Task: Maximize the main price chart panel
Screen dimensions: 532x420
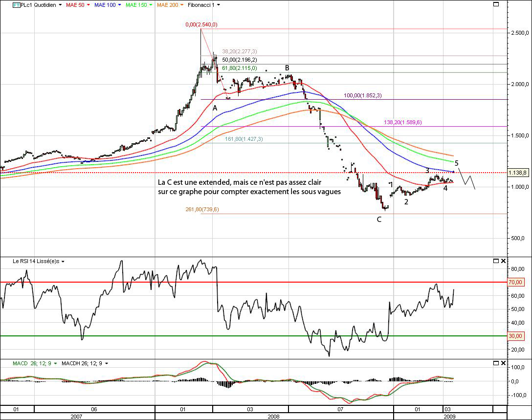Action: (x=496, y=4)
